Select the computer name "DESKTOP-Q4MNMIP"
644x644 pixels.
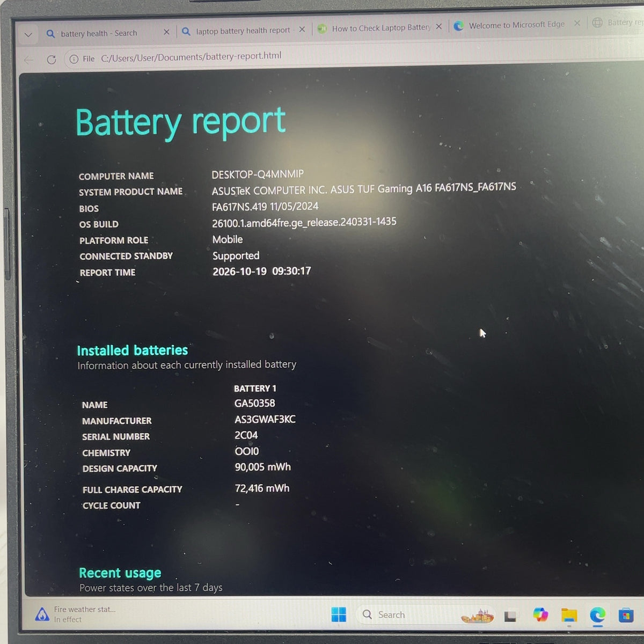(258, 174)
